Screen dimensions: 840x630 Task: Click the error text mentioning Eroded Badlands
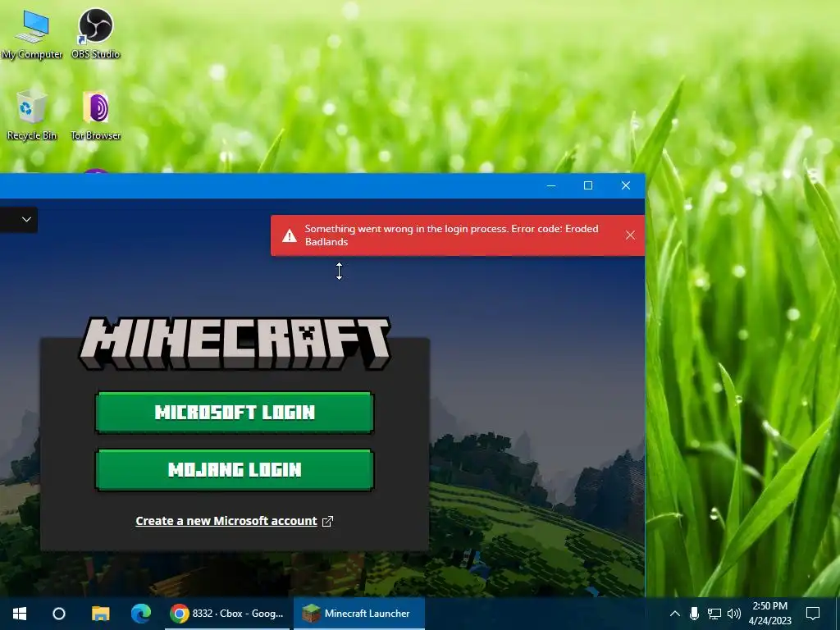451,235
